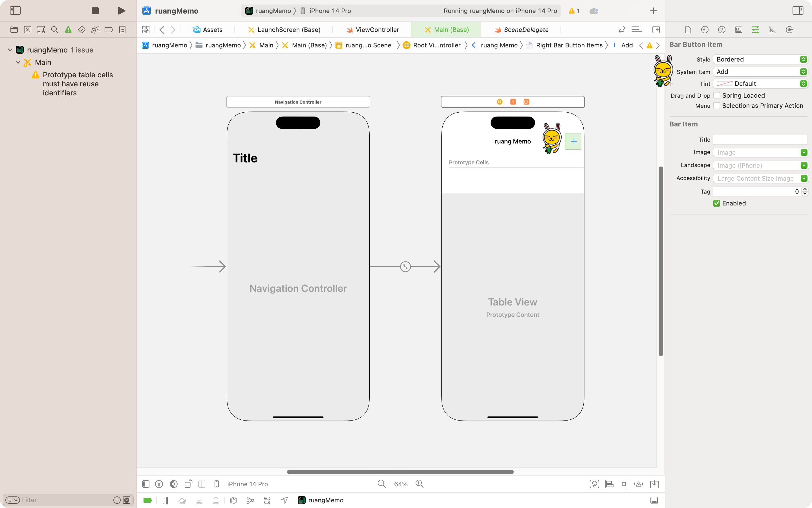Open the Debug navigator
Viewport: 812px width, 508px height.
click(95, 30)
